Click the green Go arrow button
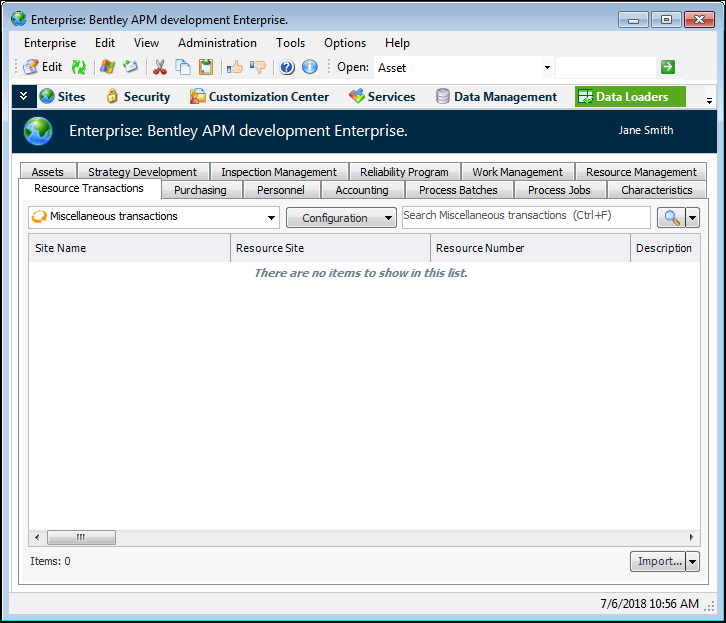Image resolution: width=726 pixels, height=623 pixels. 668,67
